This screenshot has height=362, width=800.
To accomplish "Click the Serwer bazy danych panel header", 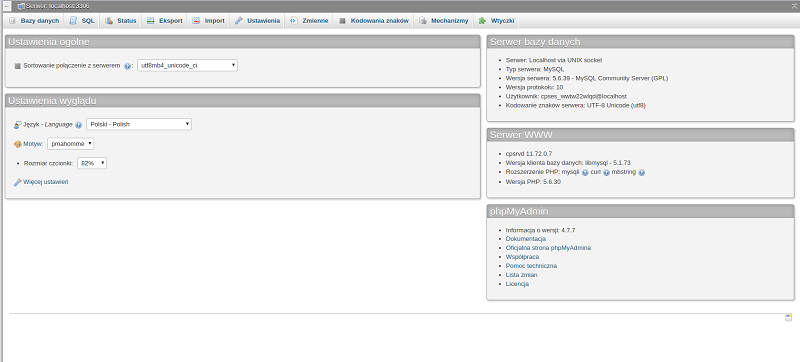I will [x=640, y=42].
